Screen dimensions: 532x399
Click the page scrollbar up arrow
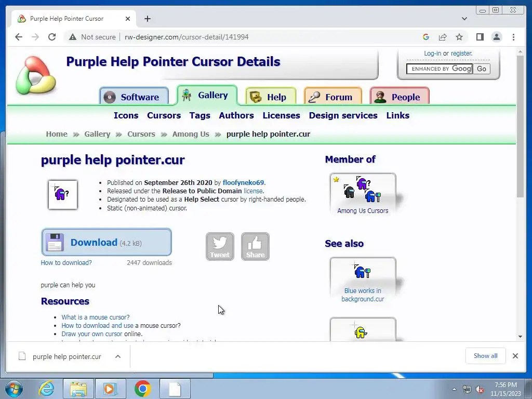(520, 52)
